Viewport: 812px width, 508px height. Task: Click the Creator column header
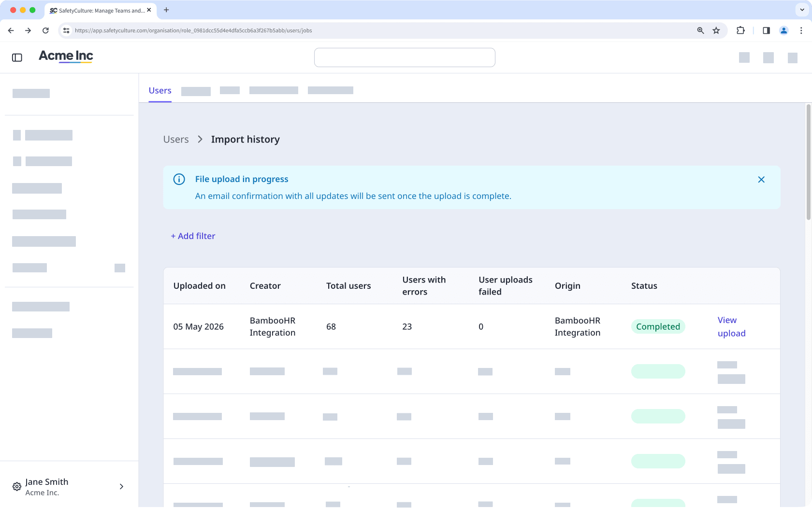pos(265,286)
